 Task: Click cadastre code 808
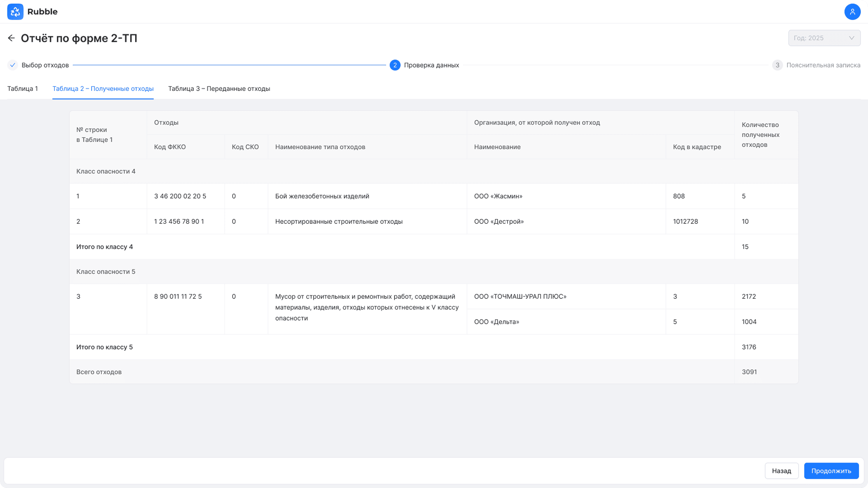tap(679, 196)
